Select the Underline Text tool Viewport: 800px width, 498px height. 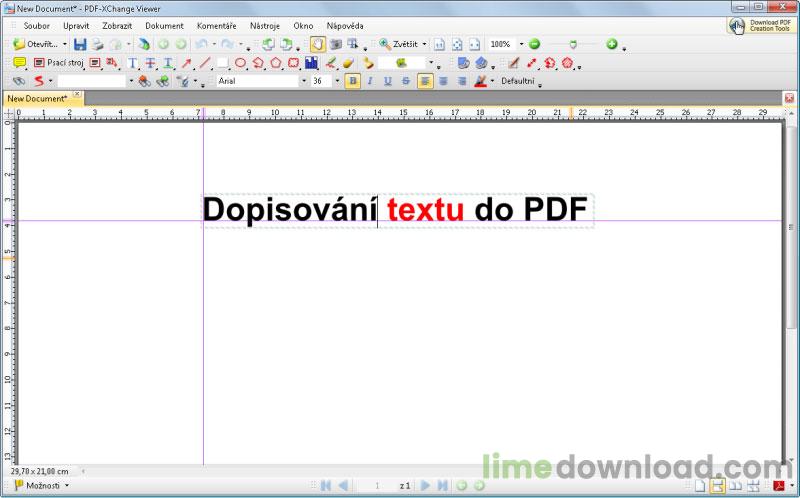(168, 63)
